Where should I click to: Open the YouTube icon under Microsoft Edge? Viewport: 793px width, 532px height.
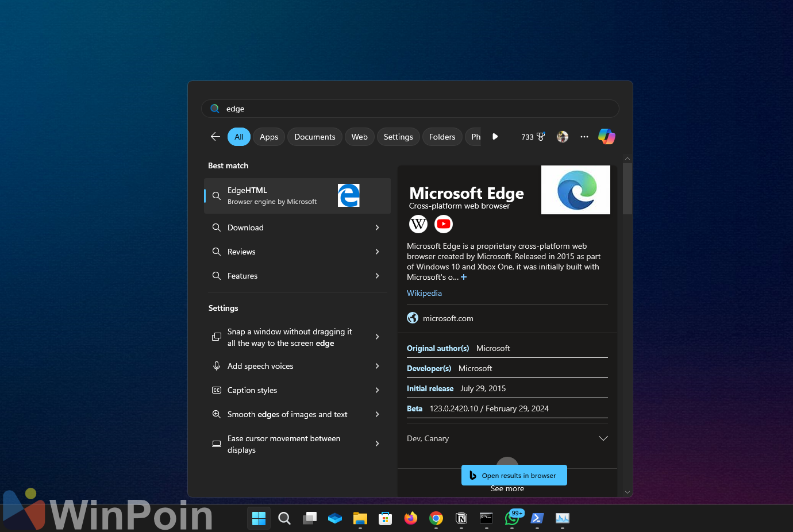coord(444,223)
